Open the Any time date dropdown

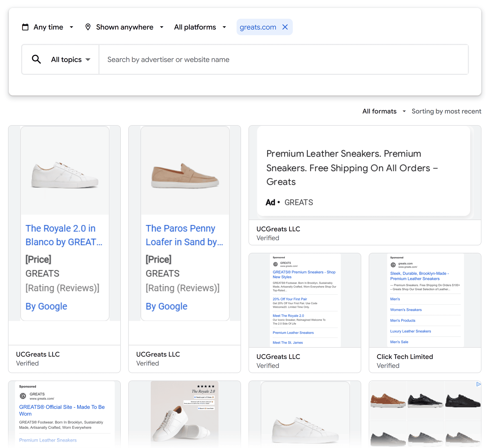tap(48, 27)
